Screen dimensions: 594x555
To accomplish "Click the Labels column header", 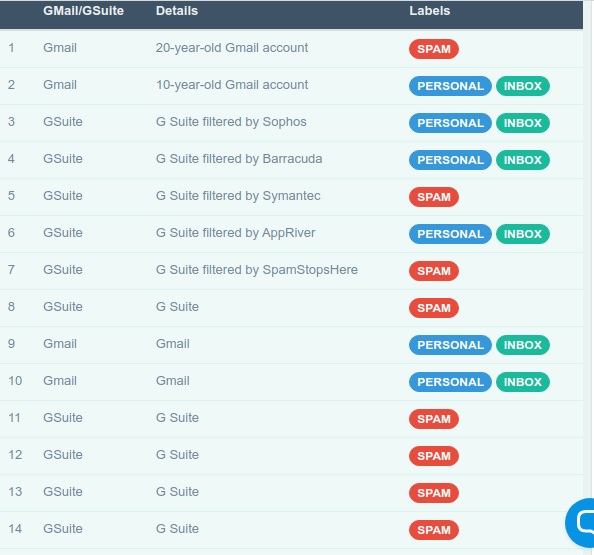I will [430, 11].
